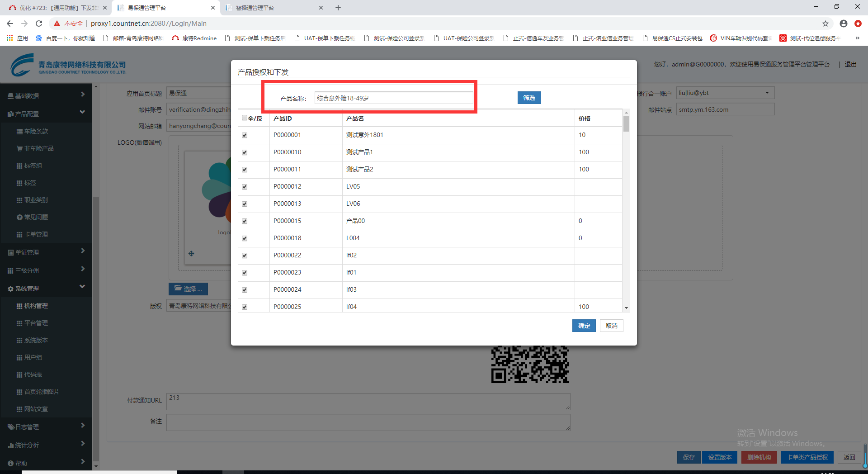
Task: Click the not-secure warning icon in address bar
Action: pyautogui.click(x=57, y=24)
